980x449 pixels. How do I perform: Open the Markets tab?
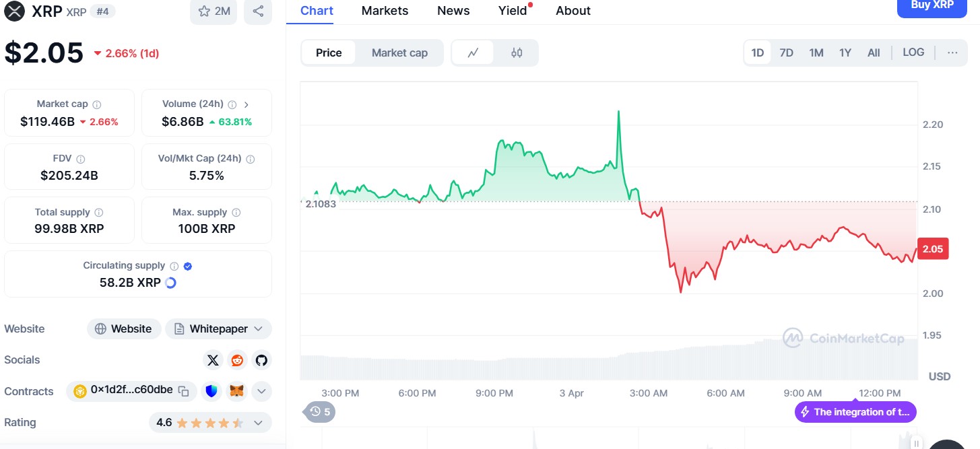click(385, 11)
